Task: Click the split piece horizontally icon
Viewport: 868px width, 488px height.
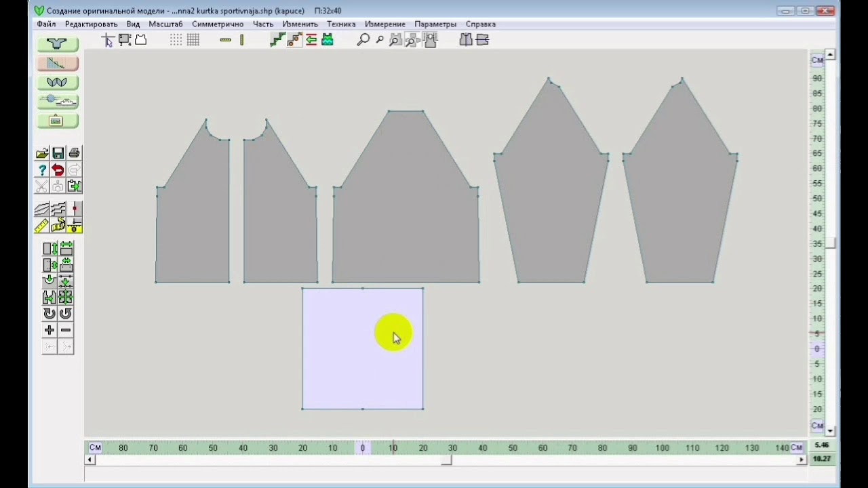Action: tap(483, 40)
